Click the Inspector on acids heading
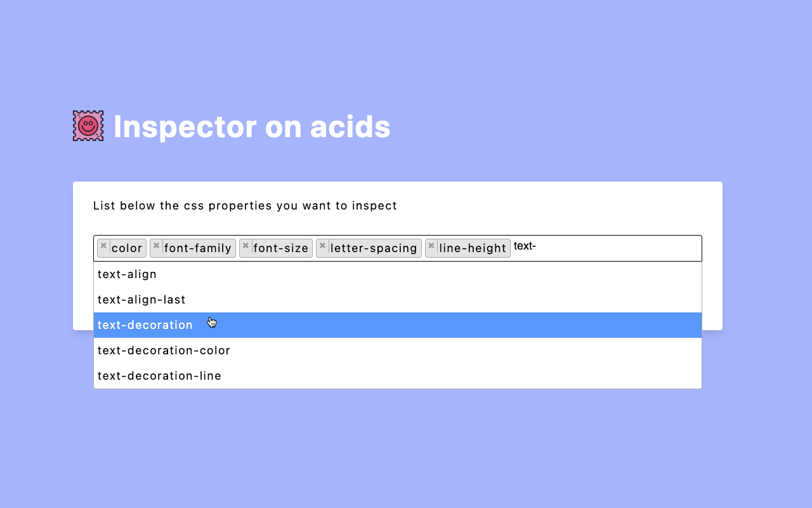The height and width of the screenshot is (508, 812). click(252, 126)
